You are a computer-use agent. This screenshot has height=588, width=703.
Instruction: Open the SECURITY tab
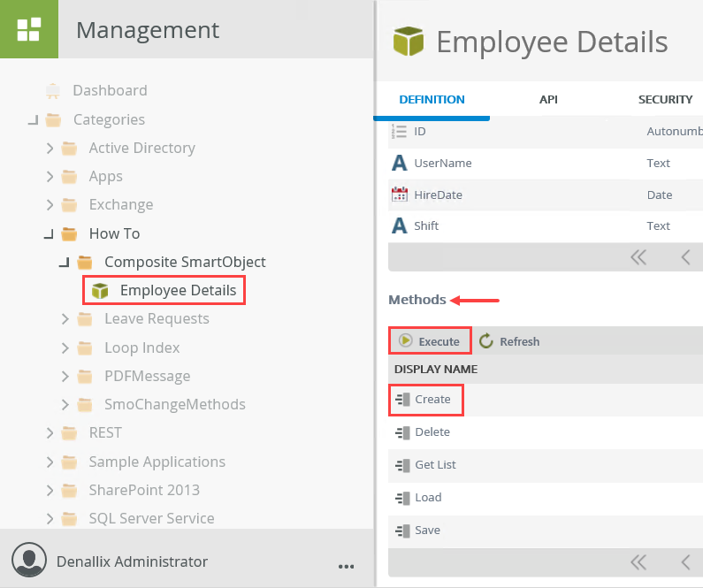pyautogui.click(x=665, y=100)
